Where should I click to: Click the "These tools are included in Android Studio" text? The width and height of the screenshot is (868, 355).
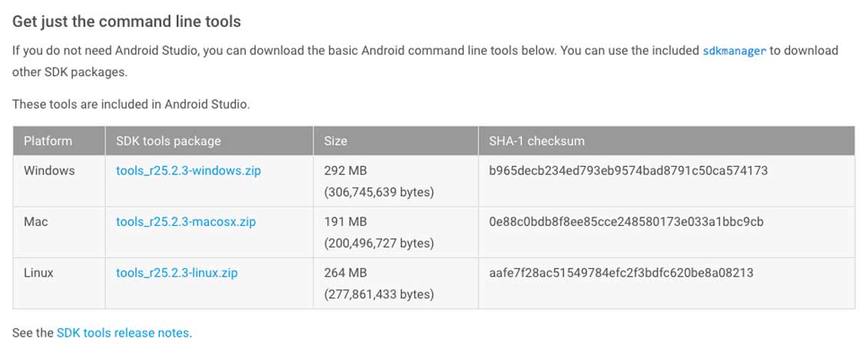click(x=131, y=104)
